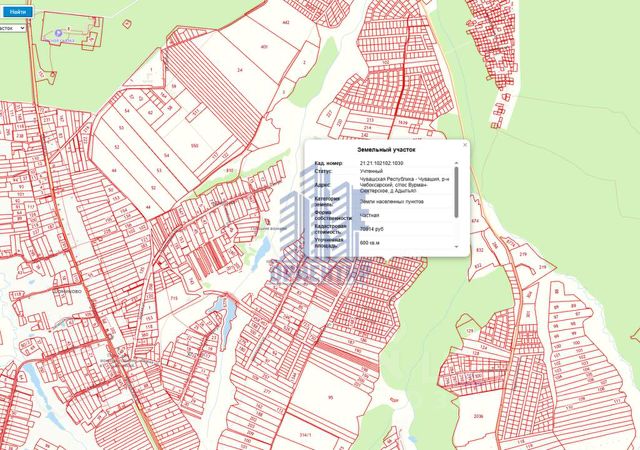Click the Кад. номер field label
Image resolution: width=640 pixels, height=450 pixels.
329,163
